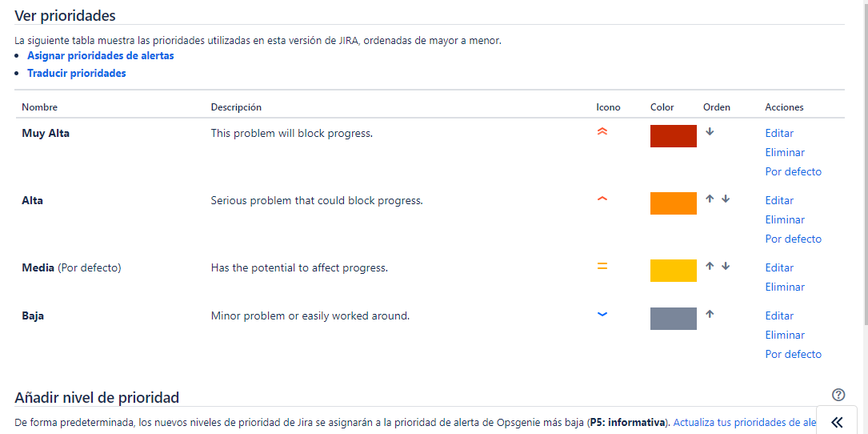The image size is (868, 434).
Task: Collapse panel with double chevron button
Action: 837,422
